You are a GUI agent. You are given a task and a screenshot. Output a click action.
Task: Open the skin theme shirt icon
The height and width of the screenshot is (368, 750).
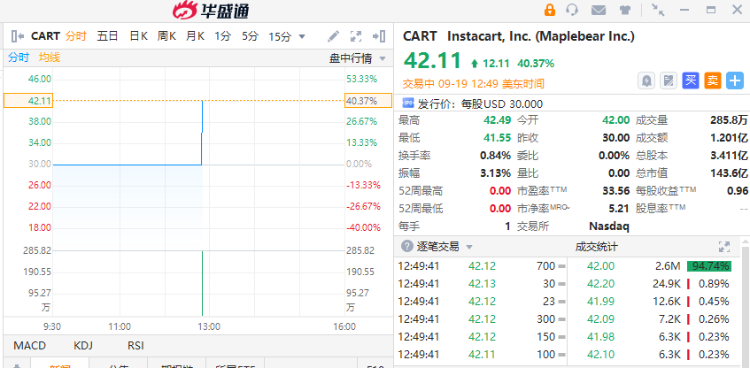coord(625,10)
